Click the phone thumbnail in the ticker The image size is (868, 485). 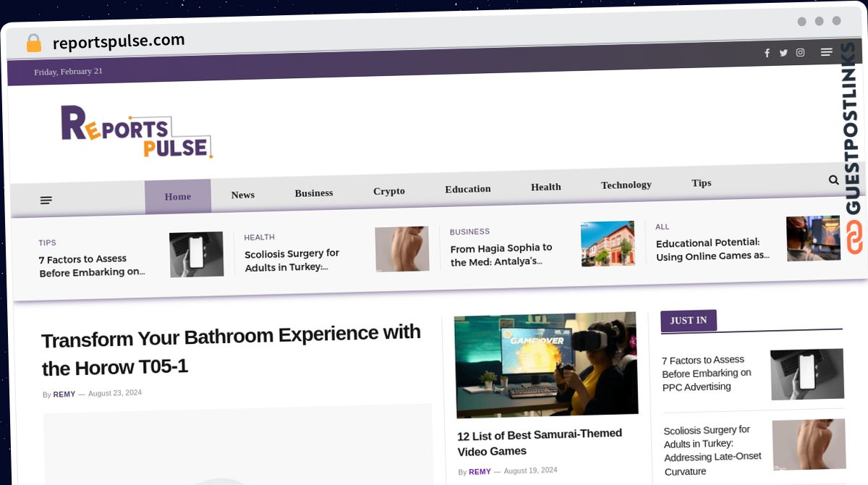(x=197, y=254)
